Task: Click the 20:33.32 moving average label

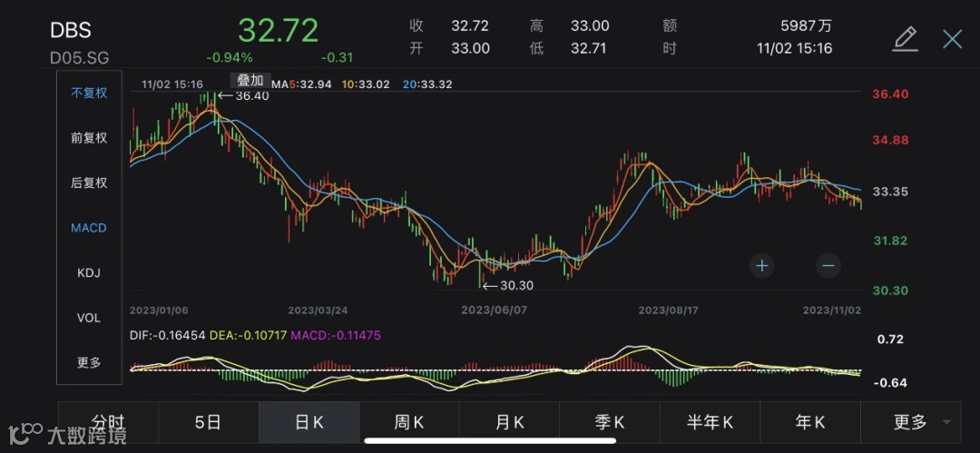Action: [428, 84]
